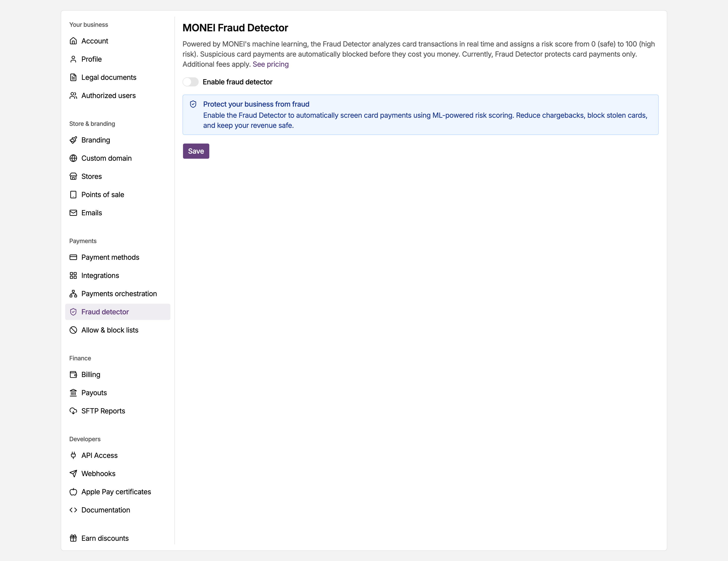
Task: Click the shield icon in the blue info banner
Action: coord(193,104)
